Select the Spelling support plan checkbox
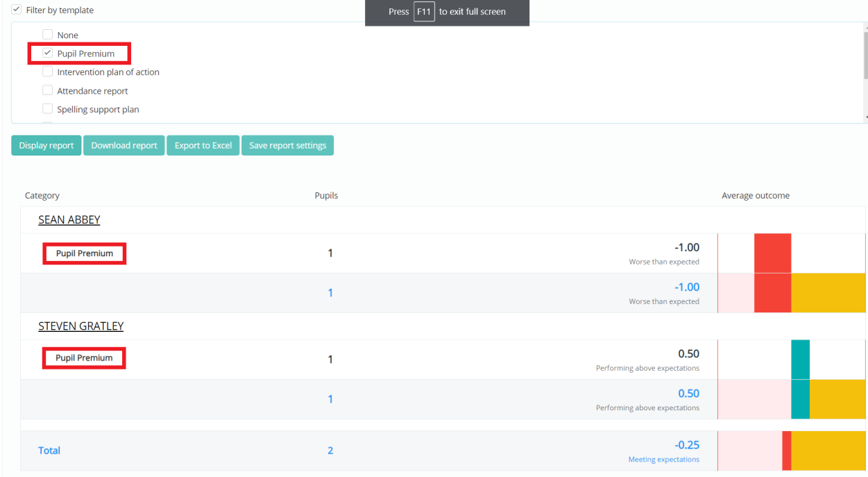868x477 pixels. click(x=47, y=109)
